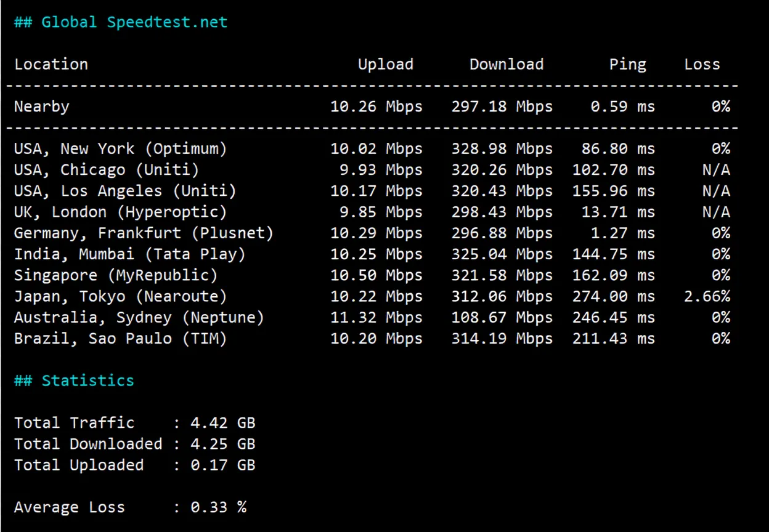Click the 'Nearby' location row label
Screen dimensions: 769x532
(x=42, y=107)
